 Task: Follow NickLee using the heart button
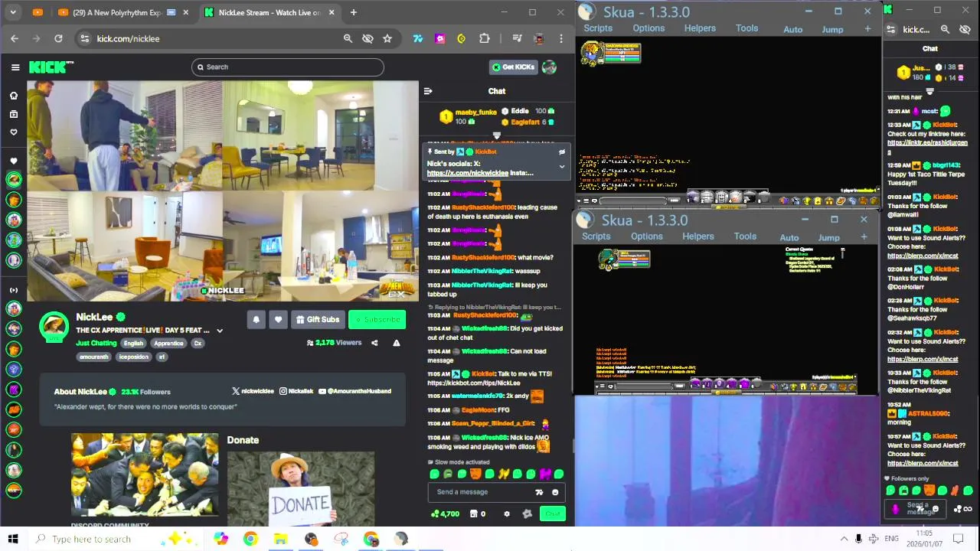point(278,320)
